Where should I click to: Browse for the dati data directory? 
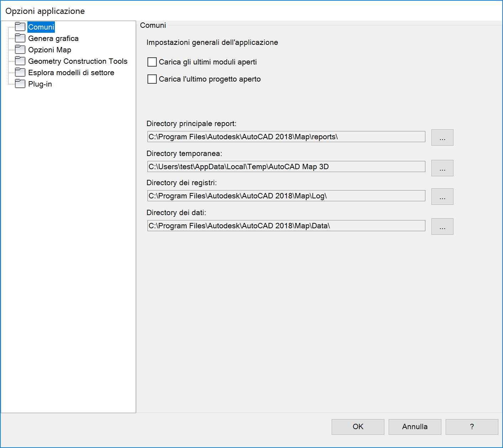click(442, 226)
